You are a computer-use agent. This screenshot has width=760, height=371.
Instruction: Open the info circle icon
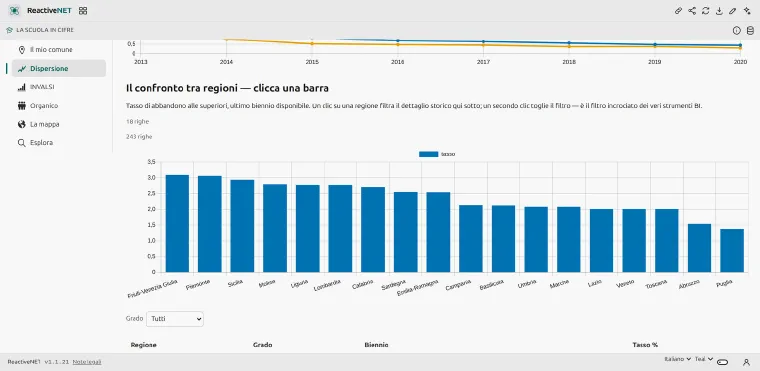(x=737, y=31)
